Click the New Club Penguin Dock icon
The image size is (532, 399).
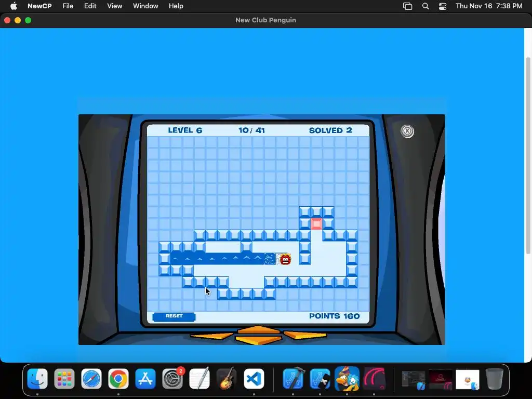click(347, 379)
